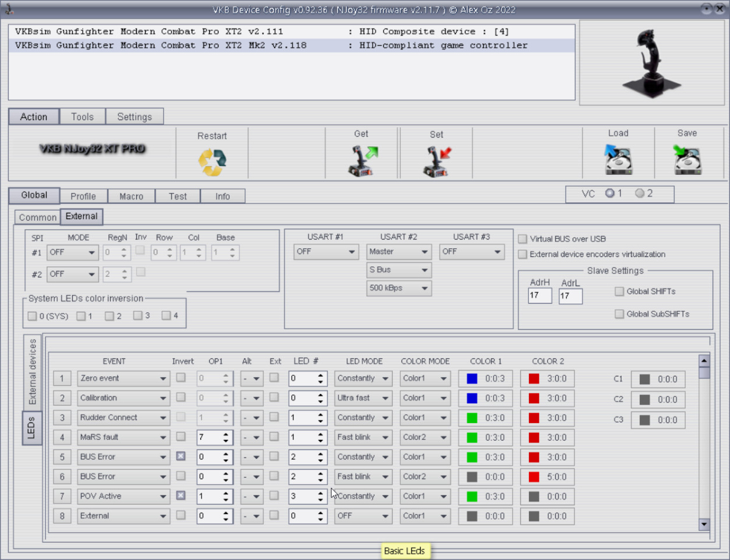Click the app icon in title bar
730x560 pixels.
pos(9,9)
